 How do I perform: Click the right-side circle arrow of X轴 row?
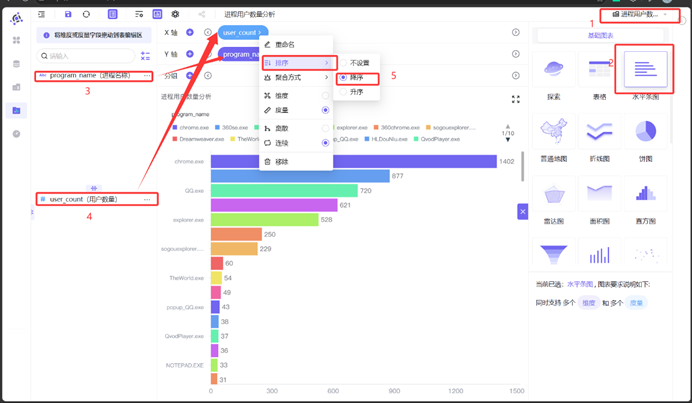coord(515,32)
